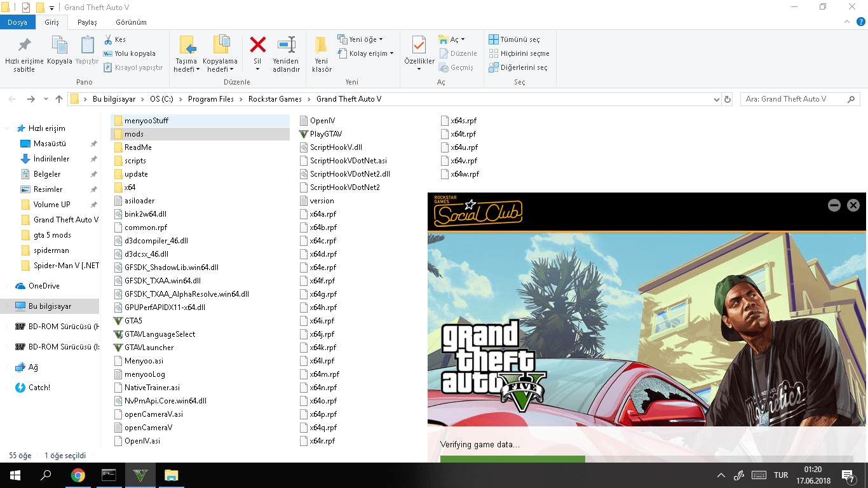Screen dimensions: 868x488
Task: Open the address bar history dropdown
Action: [x=716, y=99]
